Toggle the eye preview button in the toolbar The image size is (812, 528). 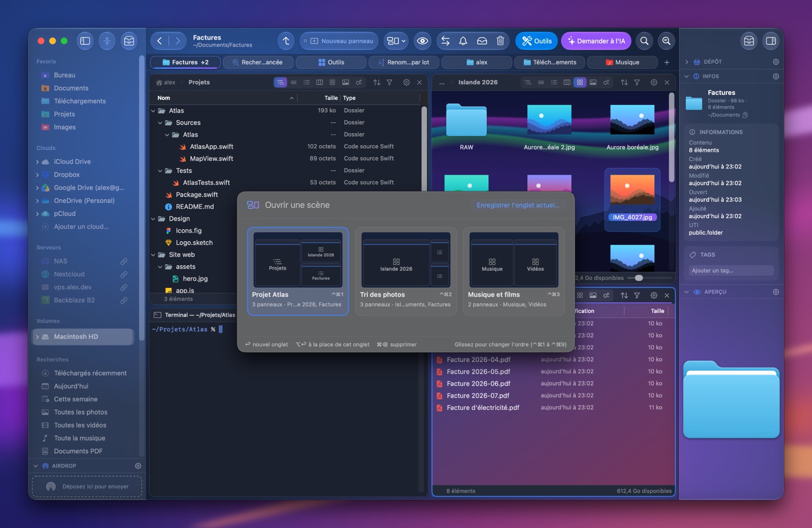point(422,41)
